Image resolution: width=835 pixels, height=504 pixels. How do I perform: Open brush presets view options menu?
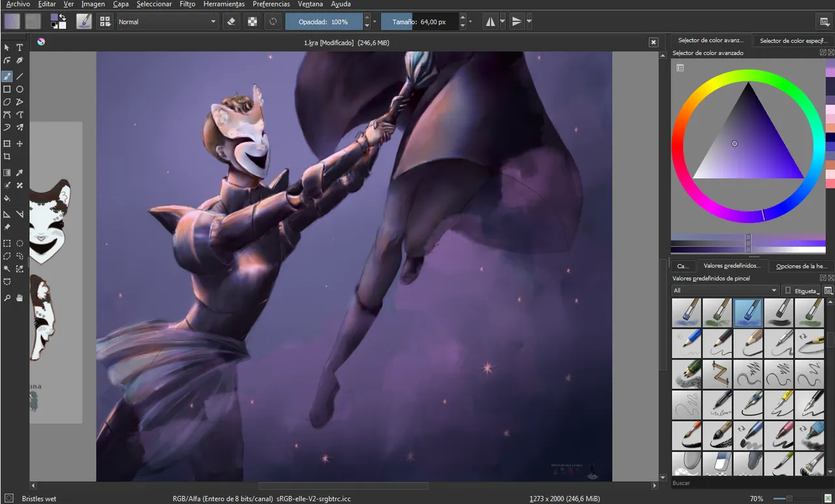[828, 290]
